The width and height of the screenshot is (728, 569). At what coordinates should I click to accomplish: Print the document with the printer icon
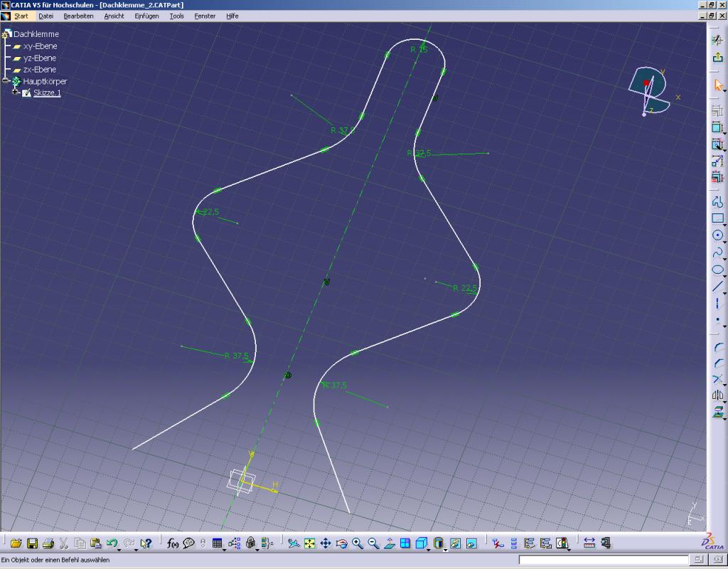point(48,543)
